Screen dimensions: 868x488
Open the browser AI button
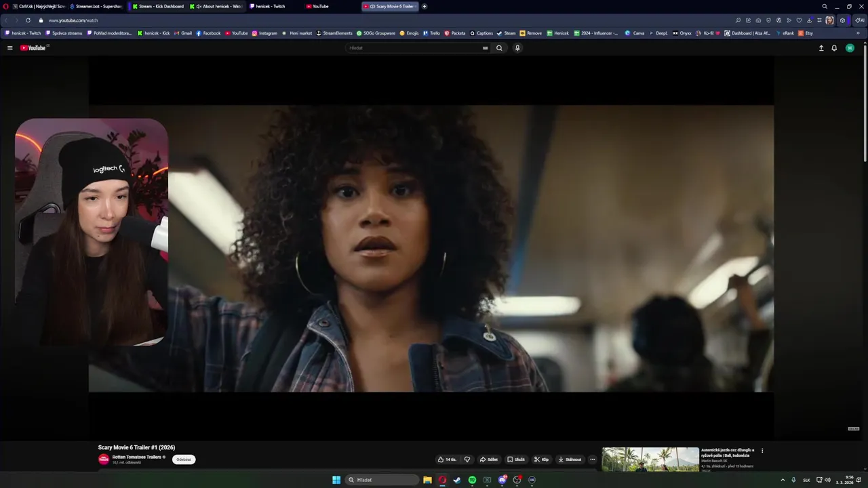pyautogui.click(x=859, y=20)
